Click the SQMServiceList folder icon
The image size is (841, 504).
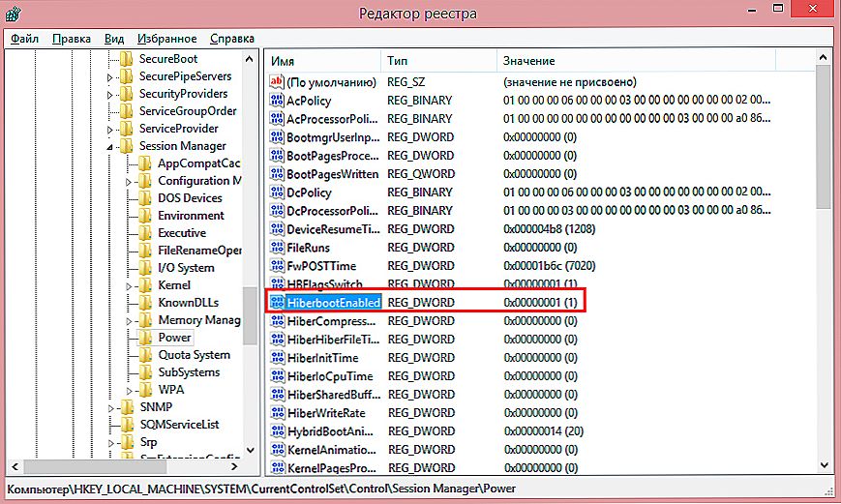pyautogui.click(x=127, y=425)
